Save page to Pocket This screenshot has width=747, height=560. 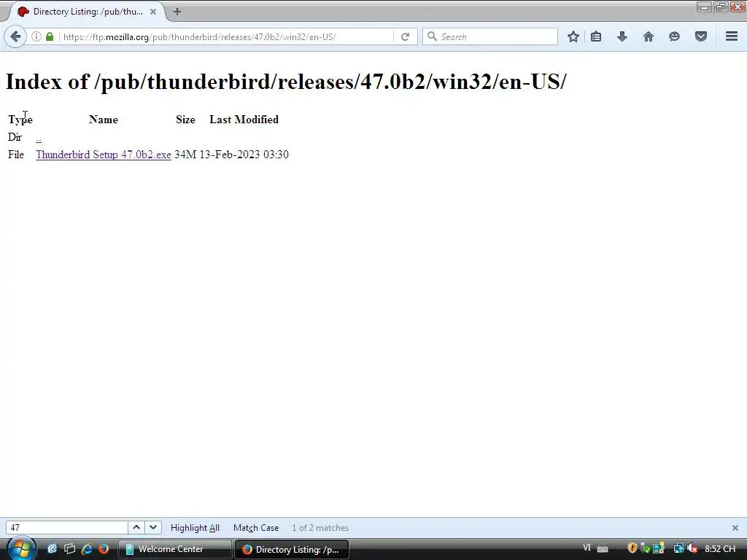pos(701,36)
